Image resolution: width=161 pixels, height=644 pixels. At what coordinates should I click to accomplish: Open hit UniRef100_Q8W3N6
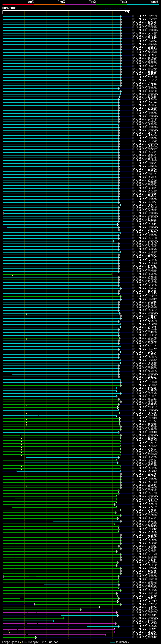click(x=144, y=44)
